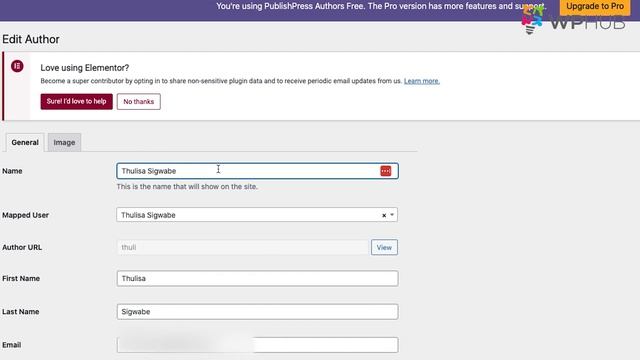Accept with "Sure! I'd love to help" button
Image resolution: width=640 pixels, height=360 pixels.
point(76,101)
